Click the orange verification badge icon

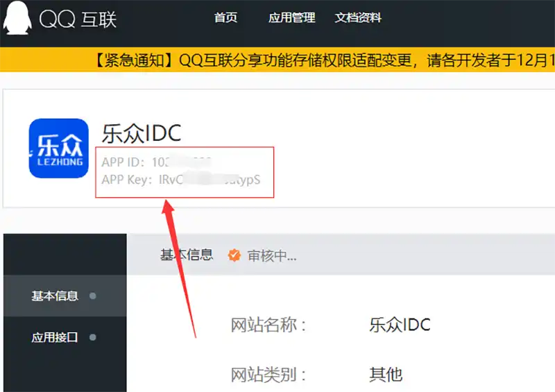click(234, 255)
